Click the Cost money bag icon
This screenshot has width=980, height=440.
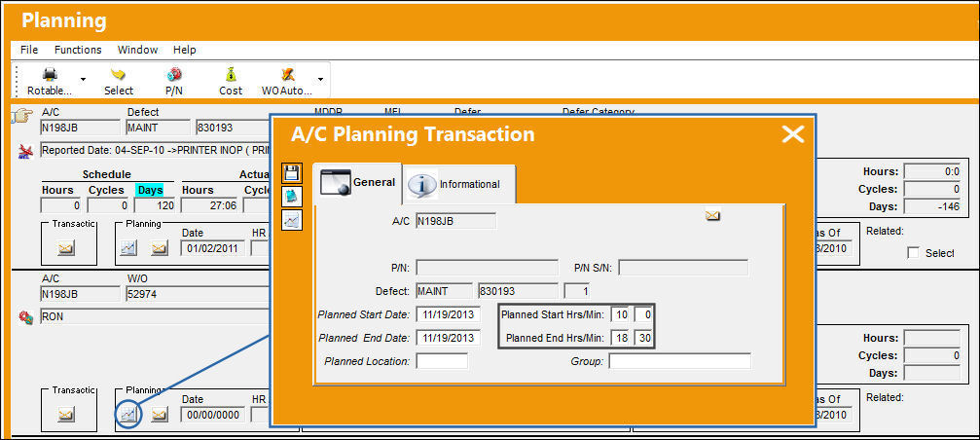[231, 74]
